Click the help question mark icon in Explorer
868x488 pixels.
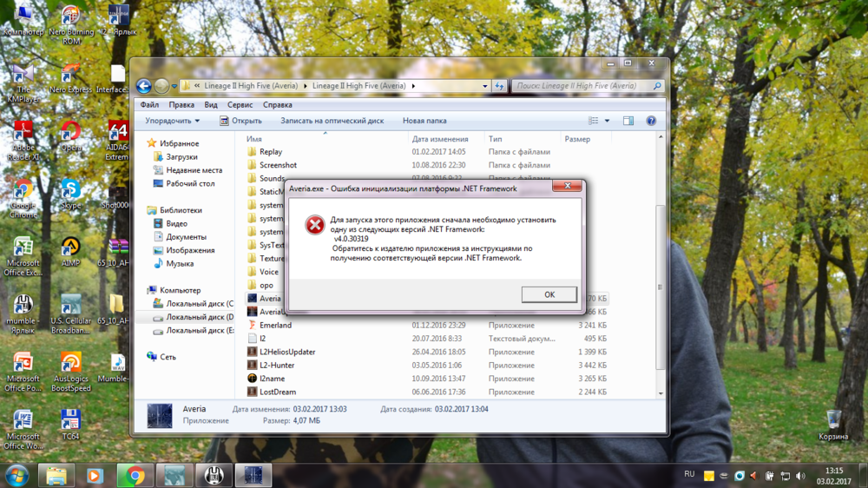[651, 121]
